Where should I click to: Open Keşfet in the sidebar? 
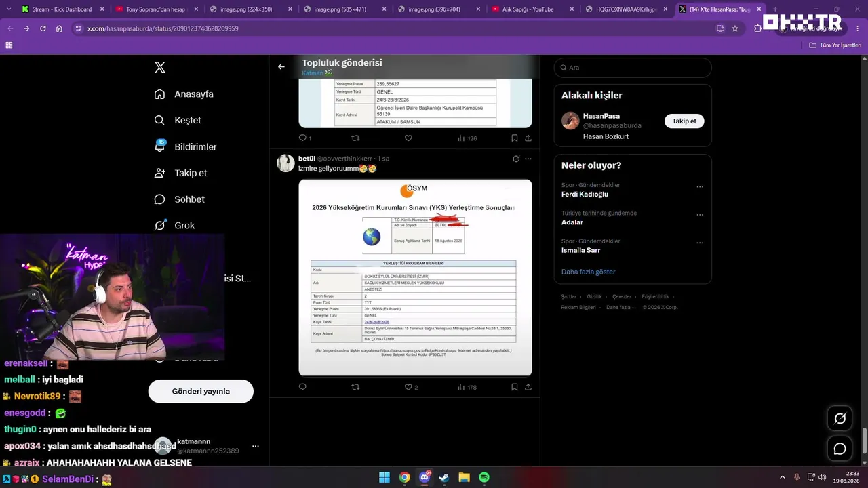178,120
